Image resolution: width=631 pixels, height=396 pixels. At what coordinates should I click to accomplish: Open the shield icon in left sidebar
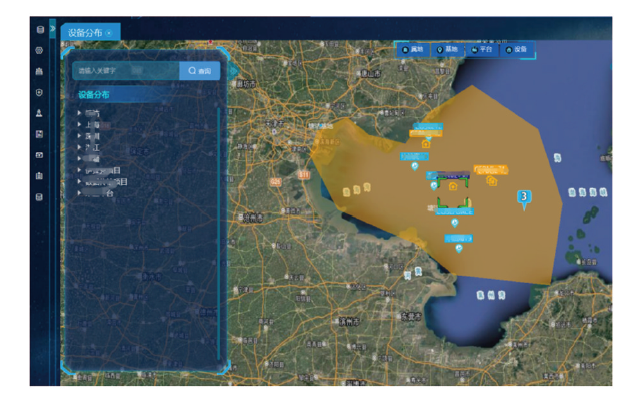point(39,92)
